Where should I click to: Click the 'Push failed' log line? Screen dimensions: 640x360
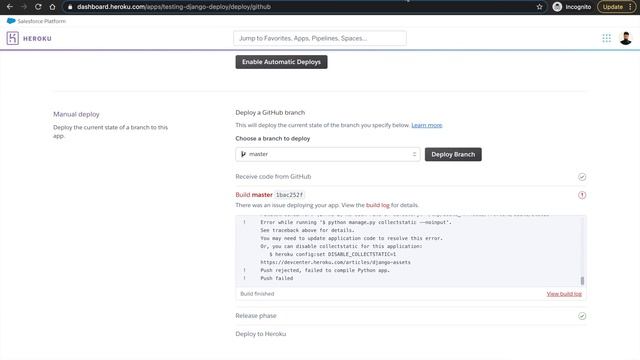point(277,278)
